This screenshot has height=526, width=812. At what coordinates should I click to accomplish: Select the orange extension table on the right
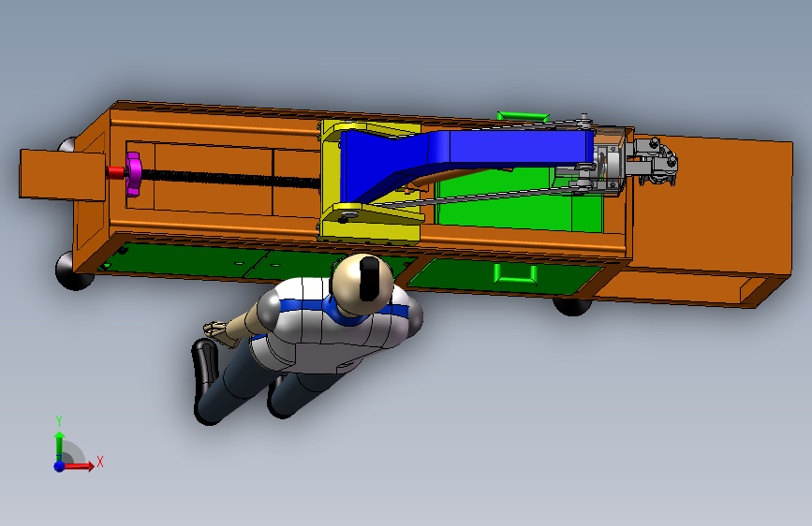[x=712, y=207]
